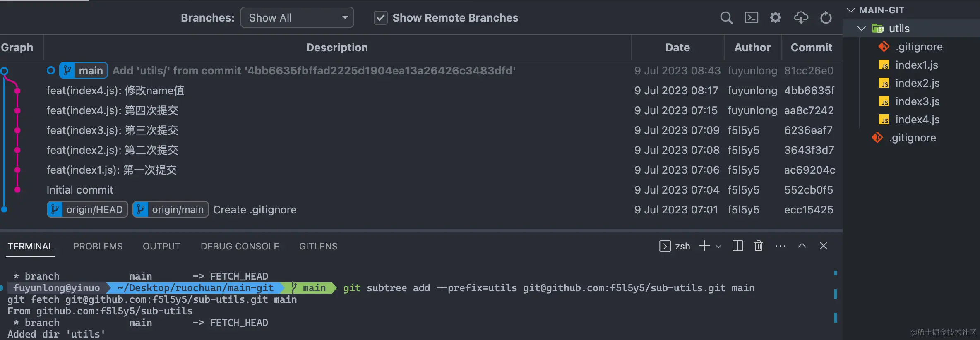Select commit 'feat(index1.js): 第一次提交'
This screenshot has height=340, width=980.
421,170
